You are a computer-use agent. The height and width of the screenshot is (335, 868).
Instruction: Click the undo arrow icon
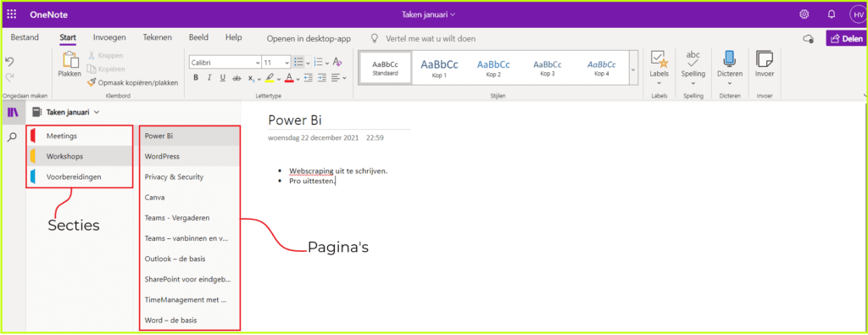(9, 61)
